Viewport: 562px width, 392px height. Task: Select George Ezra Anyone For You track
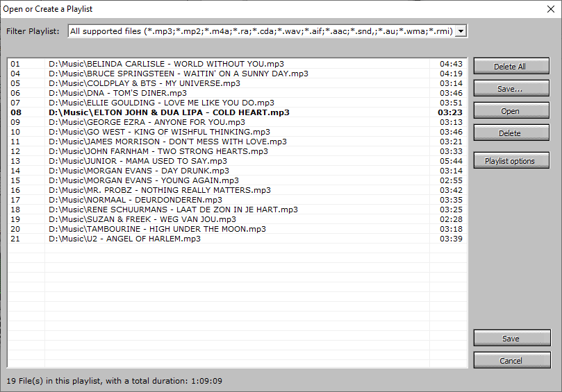click(x=147, y=122)
